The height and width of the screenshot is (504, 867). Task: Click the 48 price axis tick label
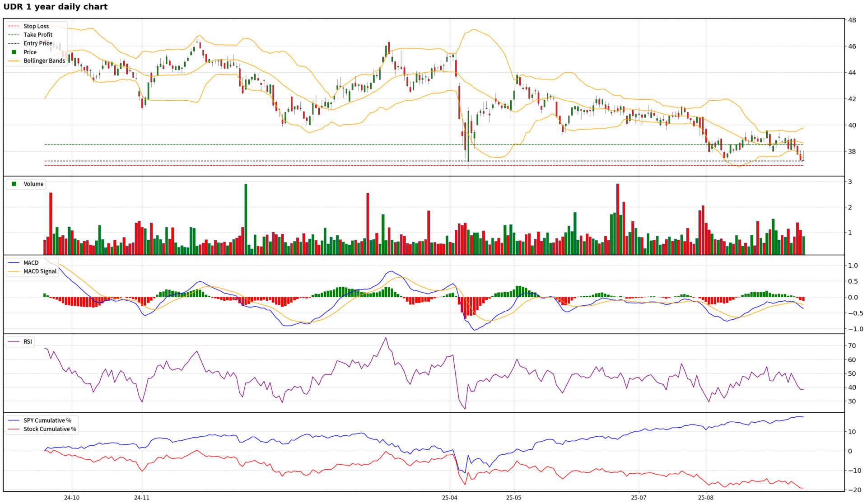tap(852, 20)
